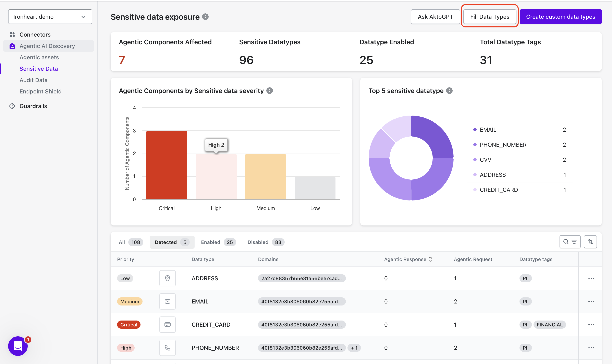This screenshot has width=612, height=364.
Task: Open three-dot menu for ADDRESS row
Action: pyautogui.click(x=591, y=278)
